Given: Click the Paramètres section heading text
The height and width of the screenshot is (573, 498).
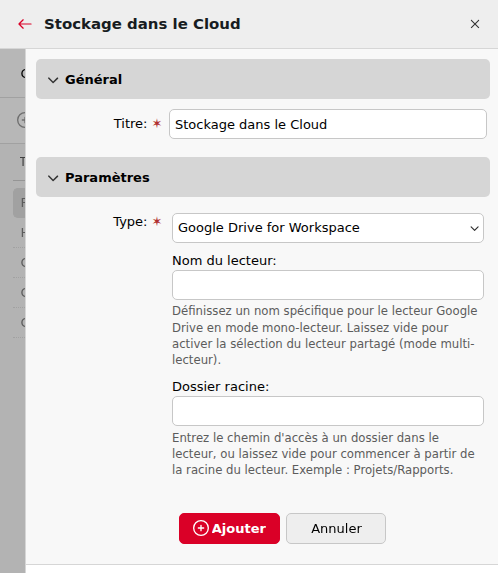Looking at the screenshot, I should click(107, 178).
